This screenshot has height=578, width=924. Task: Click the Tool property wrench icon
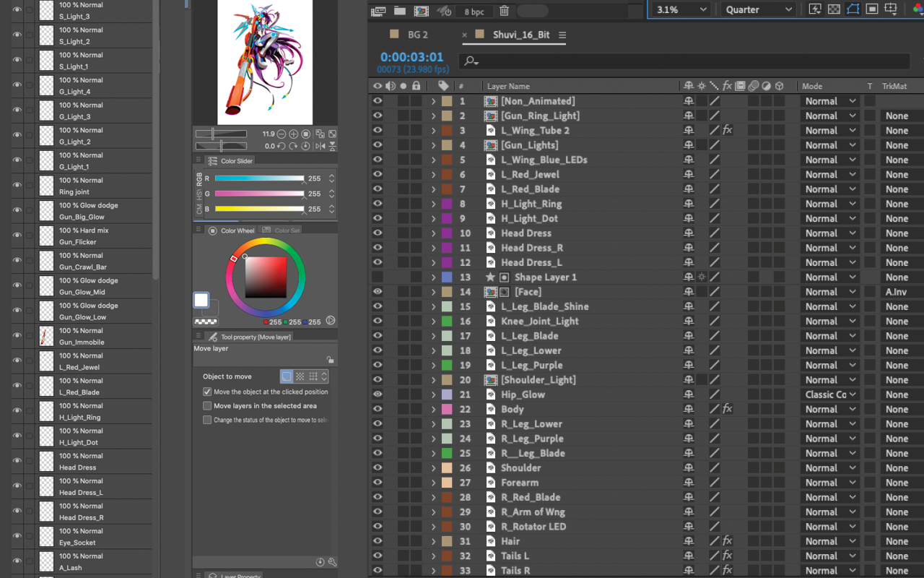(333, 562)
